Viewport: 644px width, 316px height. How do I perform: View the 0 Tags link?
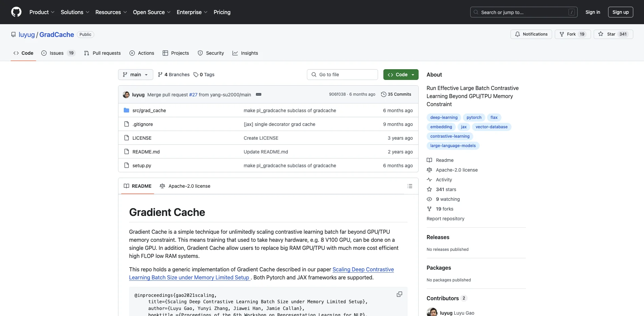pyautogui.click(x=204, y=75)
